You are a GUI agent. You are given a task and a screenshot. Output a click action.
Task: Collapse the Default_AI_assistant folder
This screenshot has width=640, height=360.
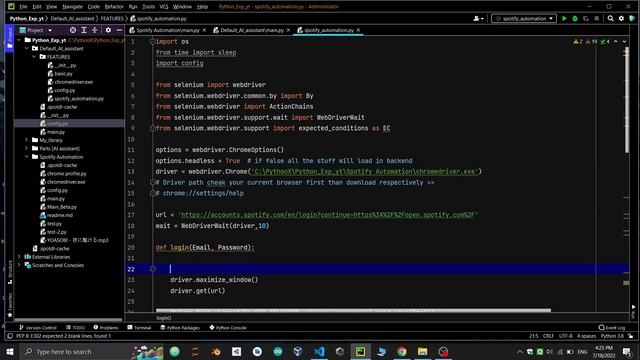click(27, 48)
